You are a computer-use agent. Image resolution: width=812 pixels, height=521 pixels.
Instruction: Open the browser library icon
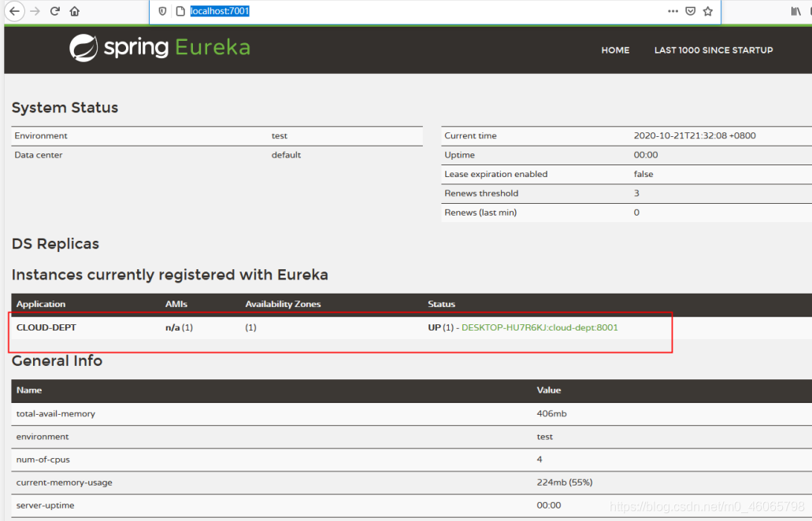pos(796,11)
